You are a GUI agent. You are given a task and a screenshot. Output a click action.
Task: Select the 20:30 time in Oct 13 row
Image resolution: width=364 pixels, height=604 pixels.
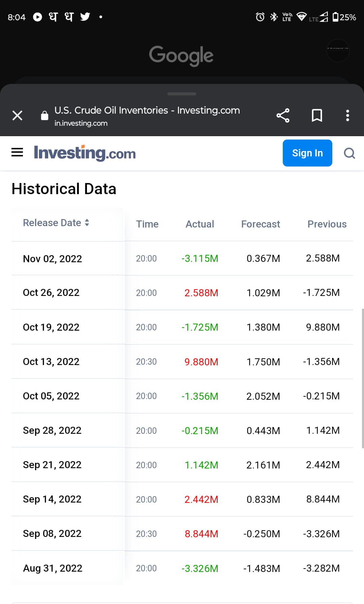coord(146,362)
